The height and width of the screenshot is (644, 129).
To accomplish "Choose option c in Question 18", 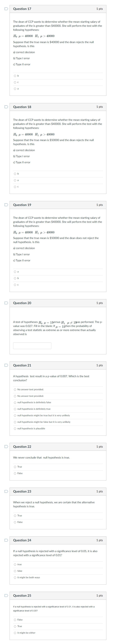I will tap(15, 187).
